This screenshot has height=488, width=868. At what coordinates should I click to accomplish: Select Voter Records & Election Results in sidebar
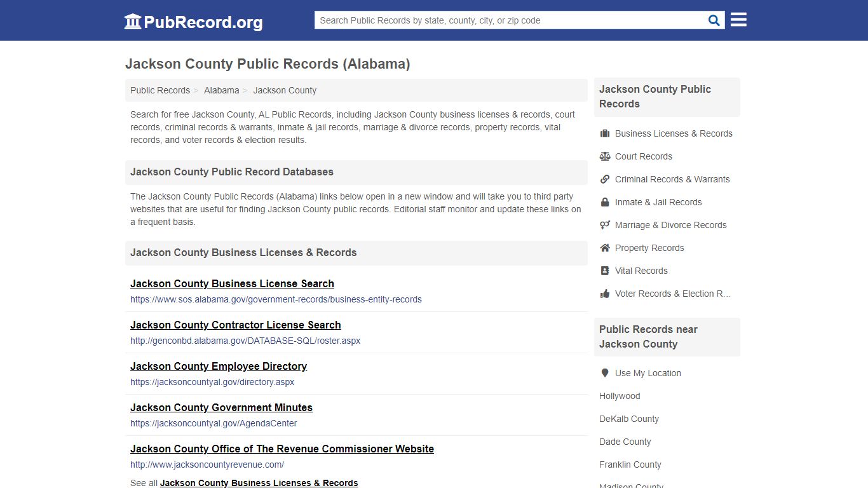point(673,294)
